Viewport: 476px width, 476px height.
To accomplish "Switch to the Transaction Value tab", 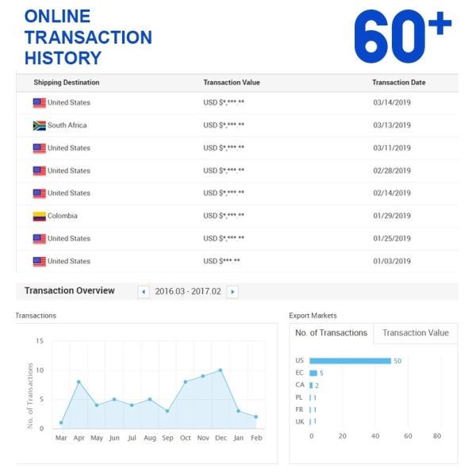I will 415,333.
